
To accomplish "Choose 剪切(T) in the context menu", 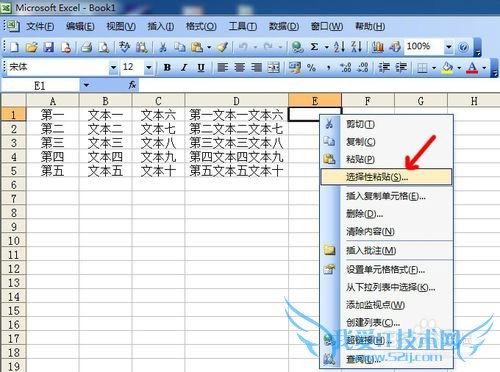I will [x=386, y=124].
